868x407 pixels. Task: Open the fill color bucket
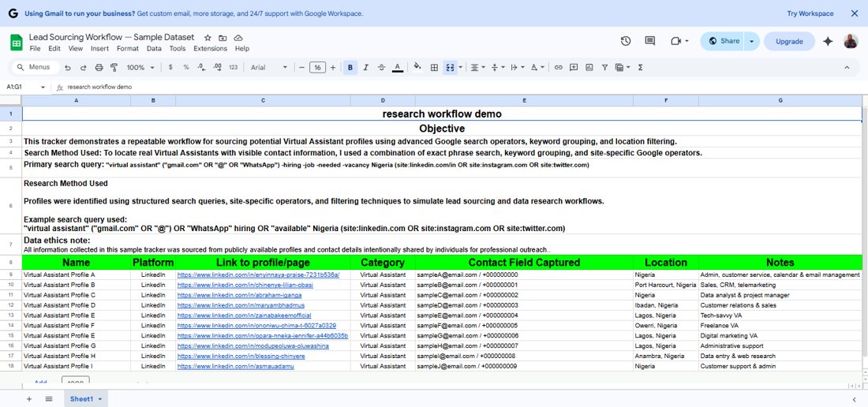(x=417, y=68)
